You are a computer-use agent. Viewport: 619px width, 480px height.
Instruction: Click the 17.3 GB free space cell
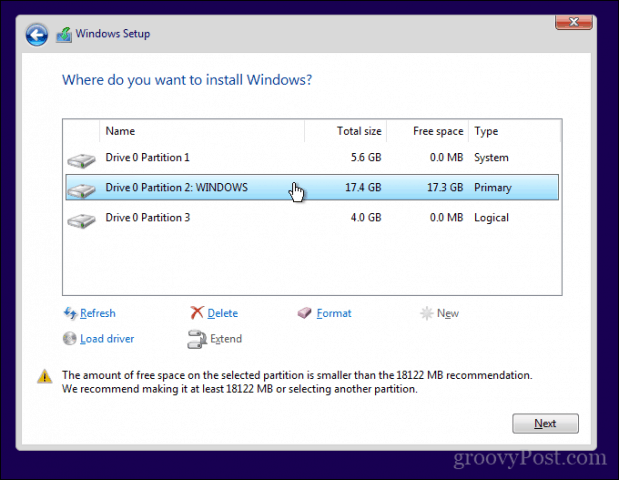point(445,188)
